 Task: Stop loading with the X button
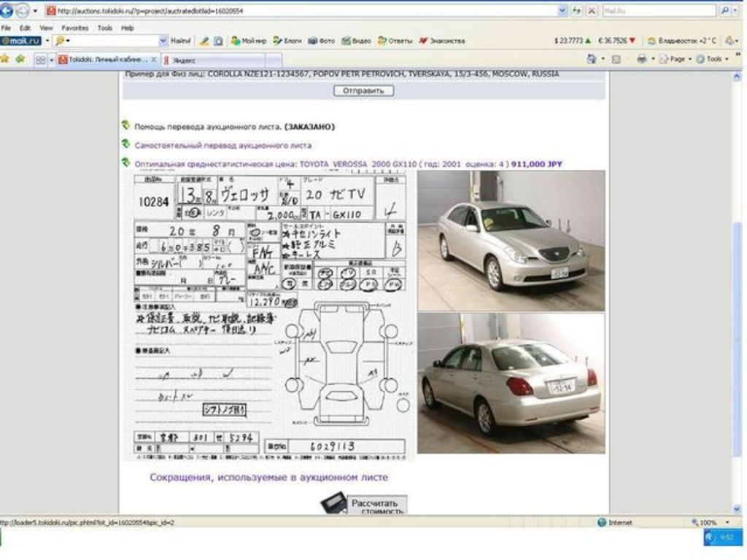point(591,10)
